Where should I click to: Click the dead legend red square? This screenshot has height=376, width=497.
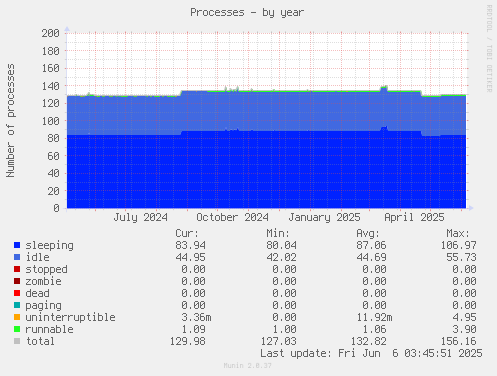click(17, 293)
